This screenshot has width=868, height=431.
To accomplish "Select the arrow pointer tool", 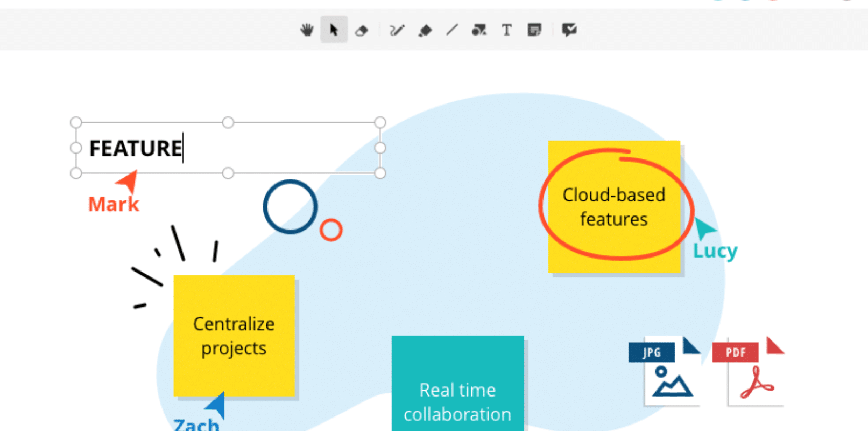I will click(x=334, y=30).
